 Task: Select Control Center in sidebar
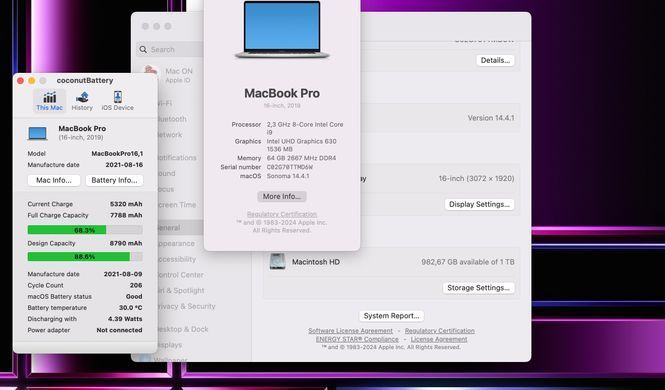[x=180, y=275]
